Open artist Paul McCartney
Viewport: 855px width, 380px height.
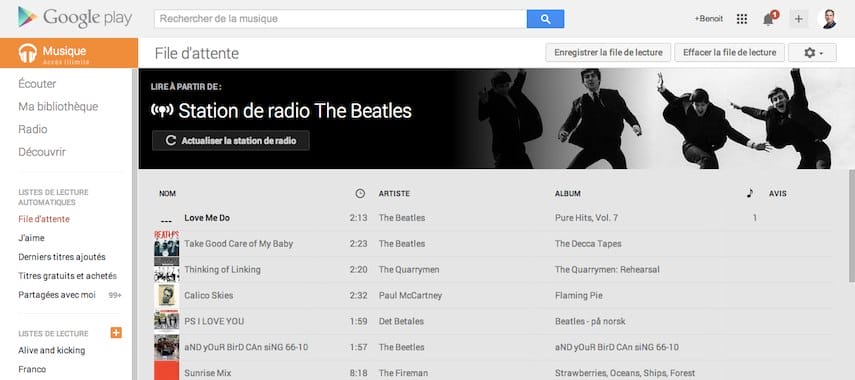click(x=410, y=295)
